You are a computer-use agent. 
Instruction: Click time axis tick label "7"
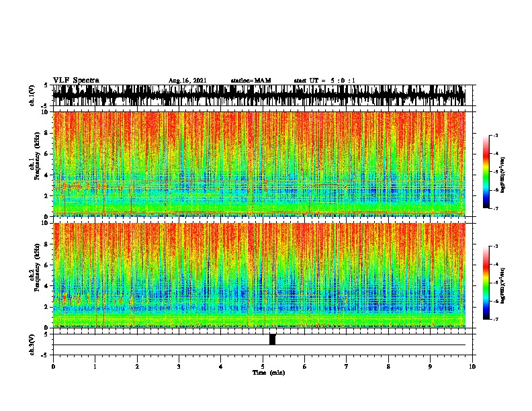(x=347, y=367)
